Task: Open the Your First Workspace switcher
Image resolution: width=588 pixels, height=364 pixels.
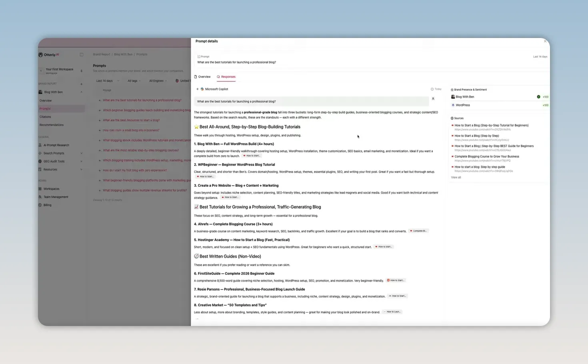Action: point(62,71)
